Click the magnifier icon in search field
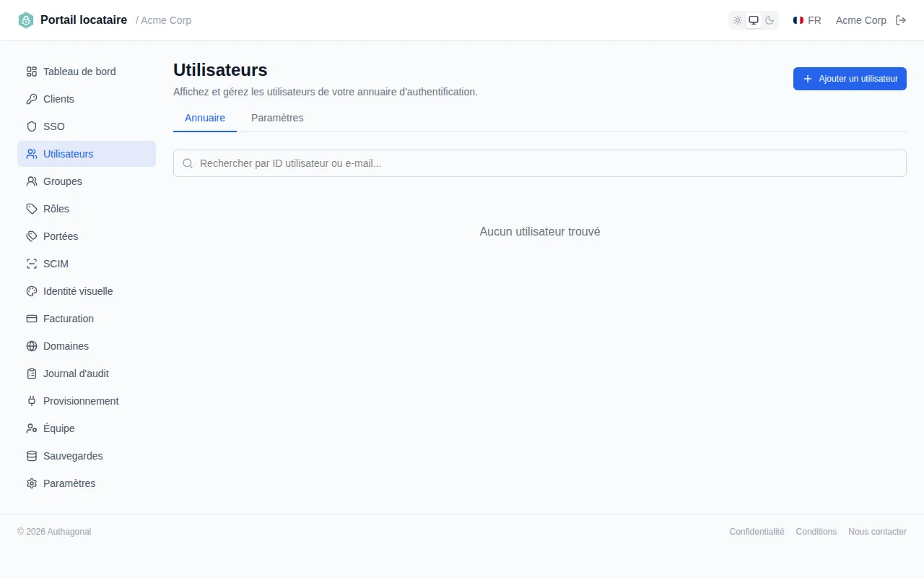924x578 pixels. [x=188, y=163]
